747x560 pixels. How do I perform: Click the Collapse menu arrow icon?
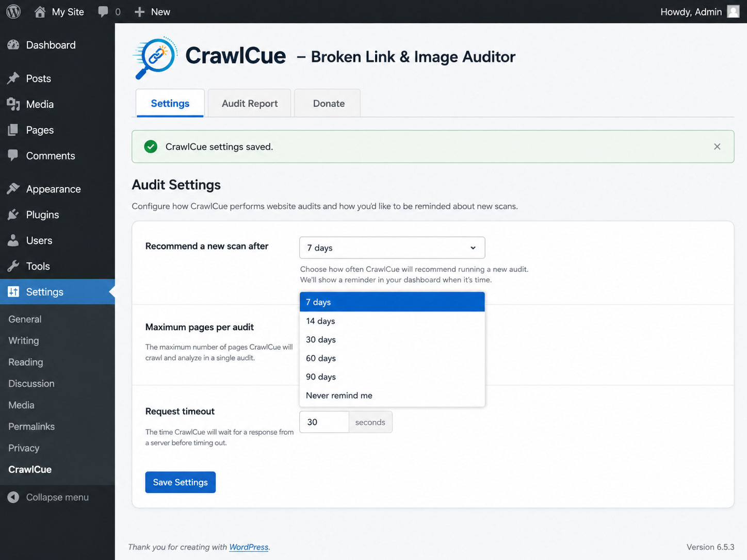coord(13,497)
